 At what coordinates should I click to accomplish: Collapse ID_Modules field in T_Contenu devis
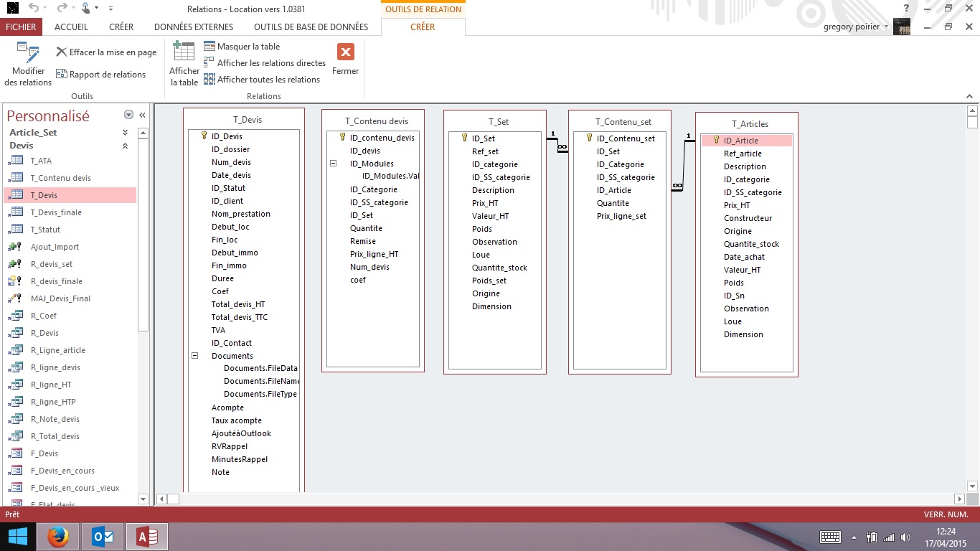point(333,164)
